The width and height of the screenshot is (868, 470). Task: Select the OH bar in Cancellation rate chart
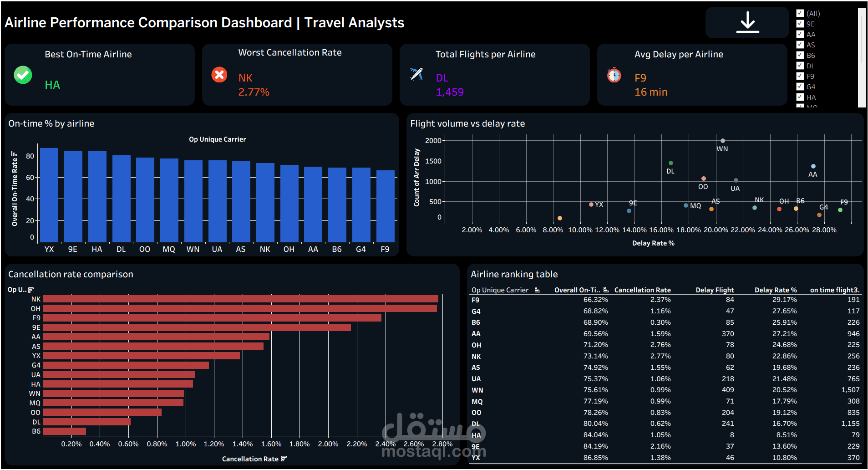coord(240,308)
